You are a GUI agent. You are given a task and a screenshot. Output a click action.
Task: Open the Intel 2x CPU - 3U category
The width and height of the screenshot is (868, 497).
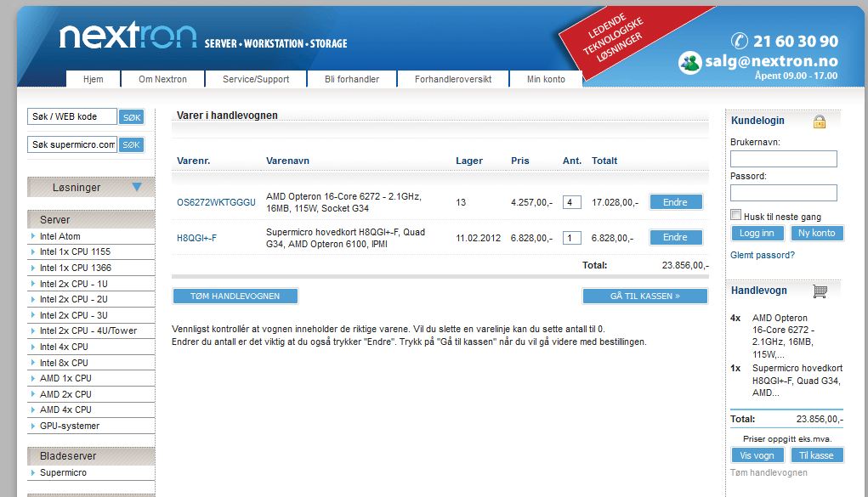[x=74, y=315]
